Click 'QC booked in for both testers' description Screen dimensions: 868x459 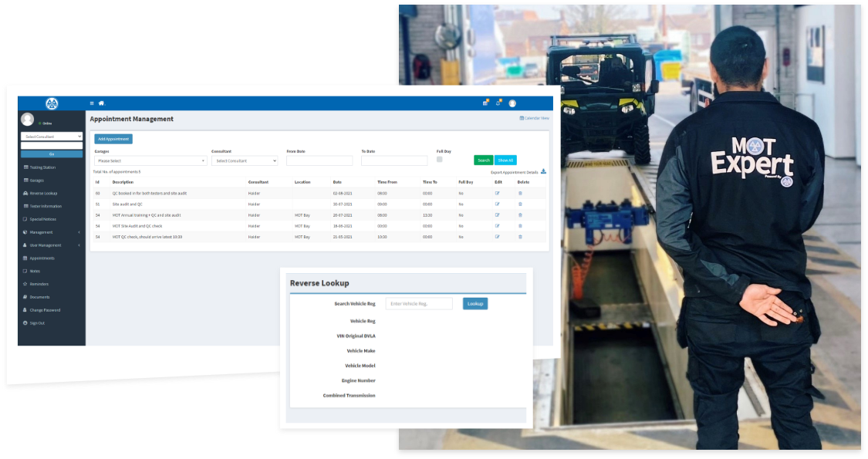[x=150, y=193]
